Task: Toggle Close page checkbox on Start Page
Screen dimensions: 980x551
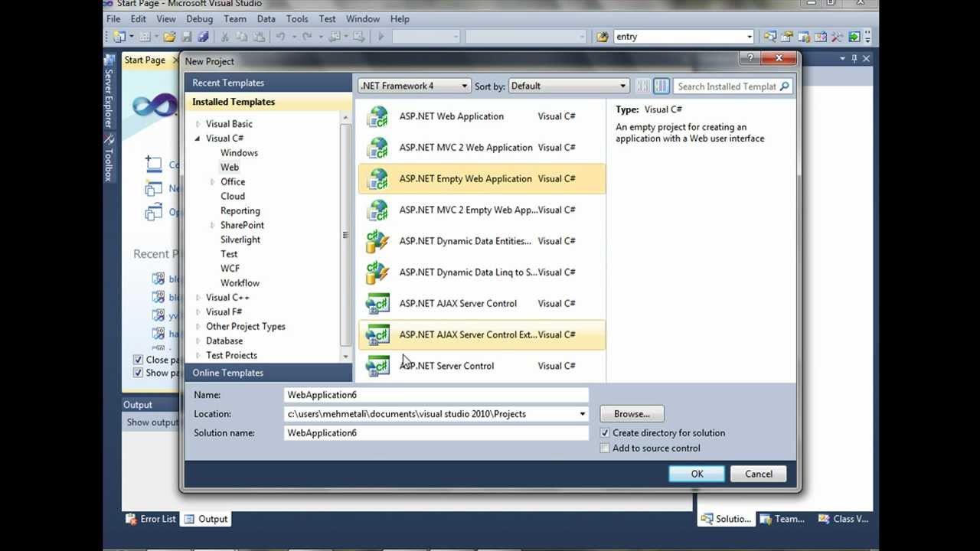Action: [138, 360]
